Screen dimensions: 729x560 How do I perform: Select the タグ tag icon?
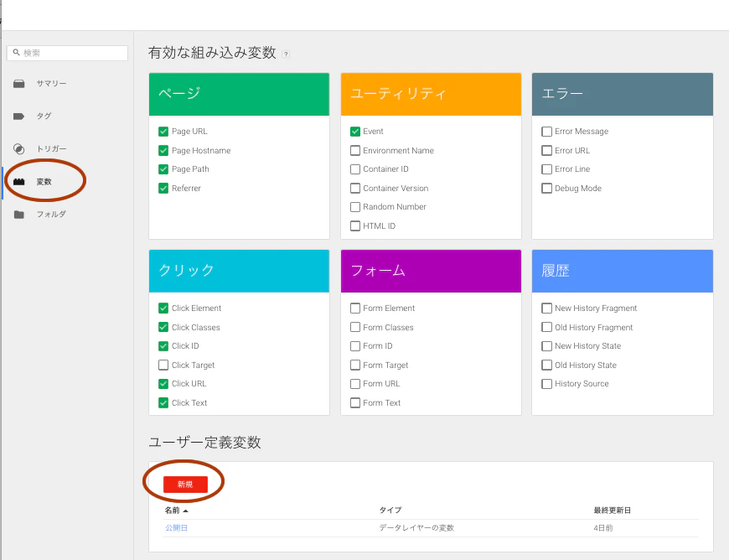coord(18,117)
